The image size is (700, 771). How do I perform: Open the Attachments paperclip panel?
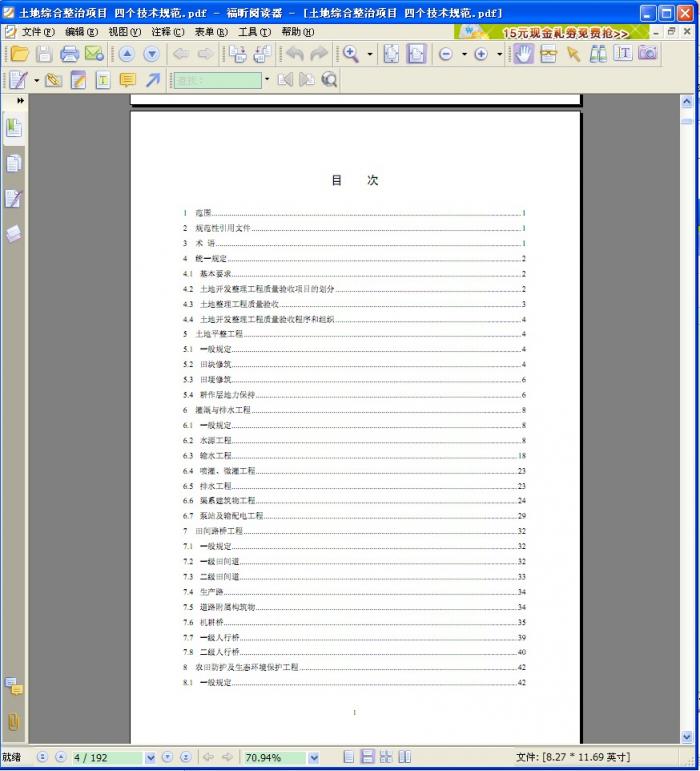(13, 721)
